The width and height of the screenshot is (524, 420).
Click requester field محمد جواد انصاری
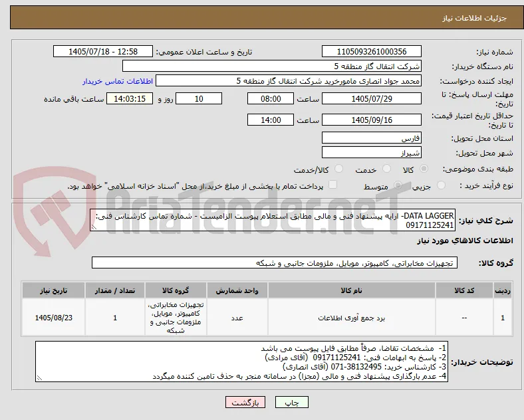289,81
